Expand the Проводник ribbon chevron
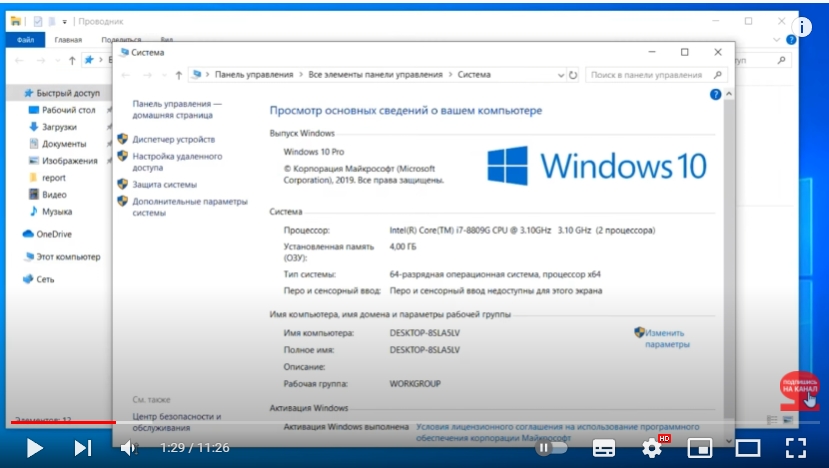The width and height of the screenshot is (829, 468). pos(776,40)
